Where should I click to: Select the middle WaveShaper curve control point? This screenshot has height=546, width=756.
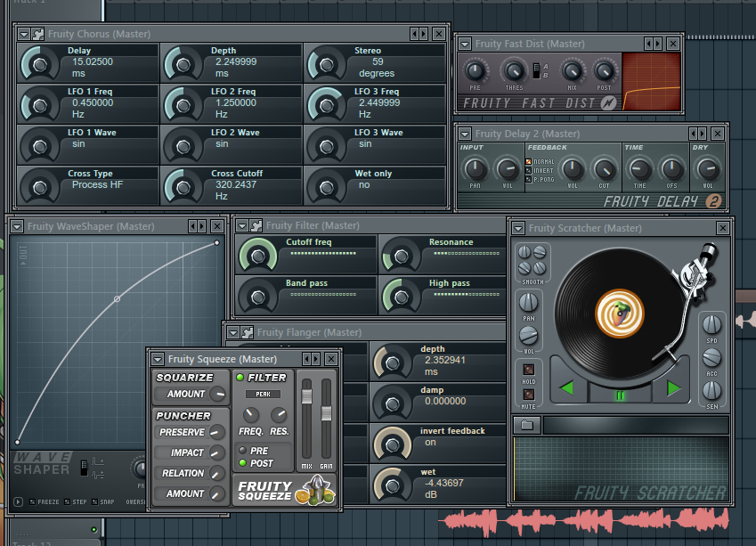point(117,299)
